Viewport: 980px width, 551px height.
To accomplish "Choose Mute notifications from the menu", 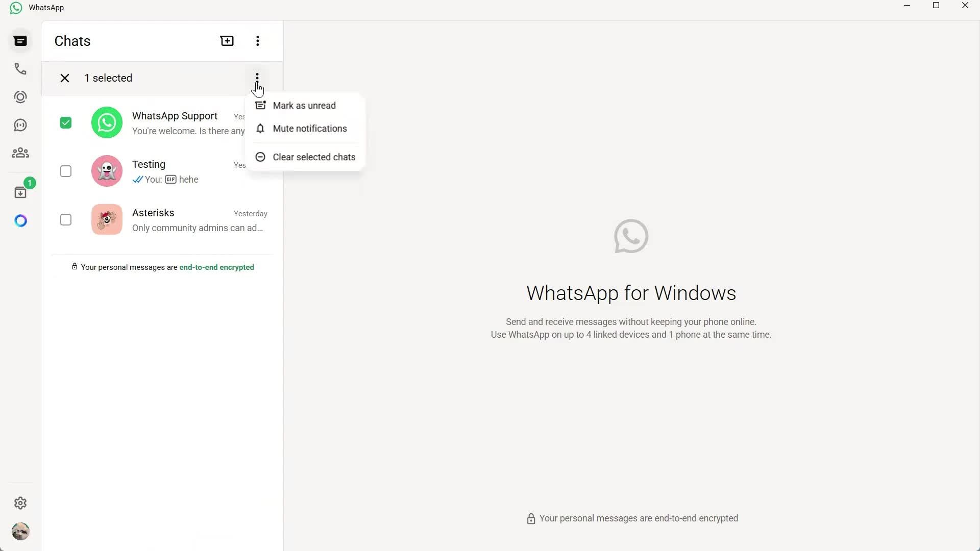I will click(x=310, y=128).
